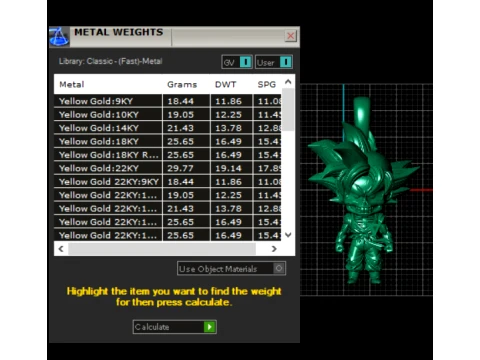Click the table scroll up arrow
Screen dimensions: 480x360
click(x=288, y=81)
